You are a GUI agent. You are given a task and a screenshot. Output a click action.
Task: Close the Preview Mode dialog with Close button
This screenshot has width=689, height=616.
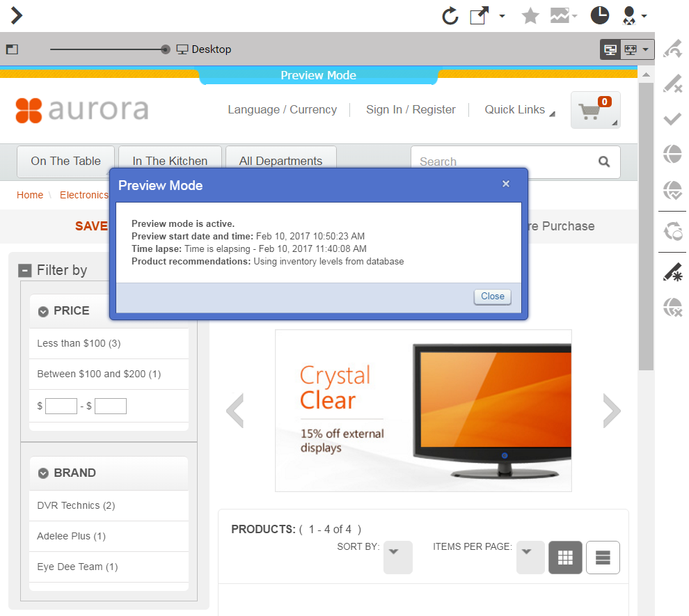pyautogui.click(x=492, y=297)
